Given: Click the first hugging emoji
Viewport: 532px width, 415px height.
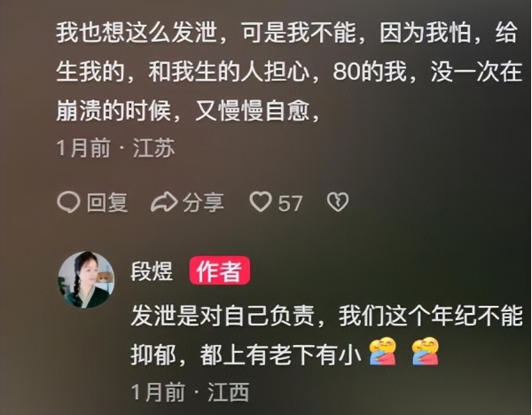Looking at the screenshot, I should pyautogui.click(x=383, y=351).
